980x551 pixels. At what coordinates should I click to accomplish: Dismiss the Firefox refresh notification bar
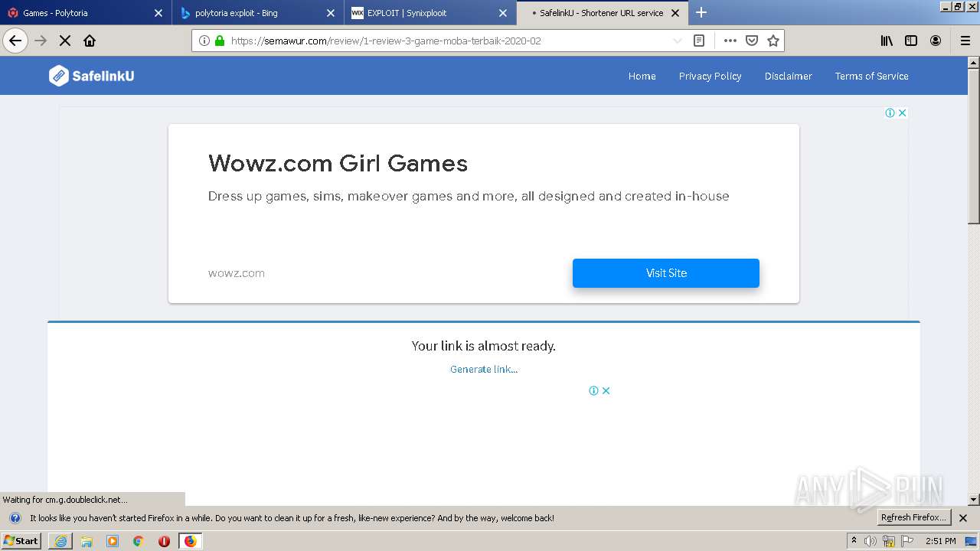[963, 518]
